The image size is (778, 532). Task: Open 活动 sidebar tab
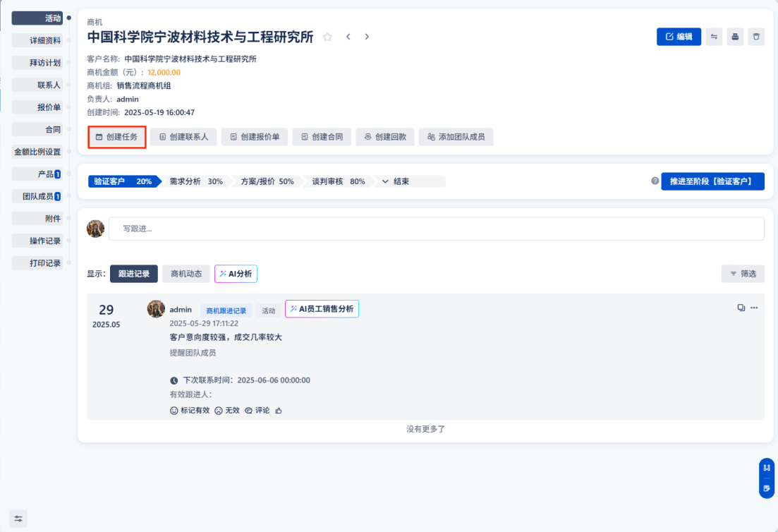(37, 18)
